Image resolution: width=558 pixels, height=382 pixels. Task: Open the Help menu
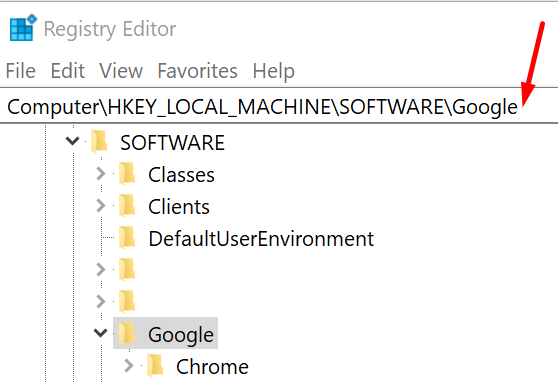pyautogui.click(x=274, y=71)
